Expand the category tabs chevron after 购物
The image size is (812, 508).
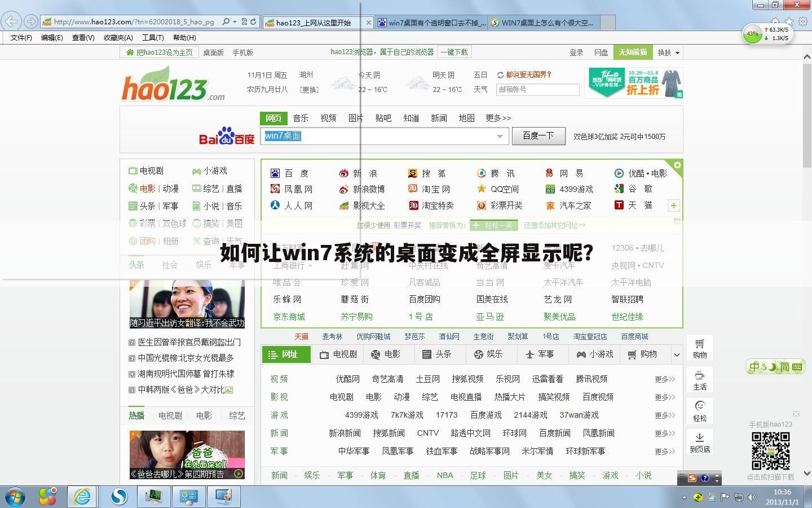676,354
